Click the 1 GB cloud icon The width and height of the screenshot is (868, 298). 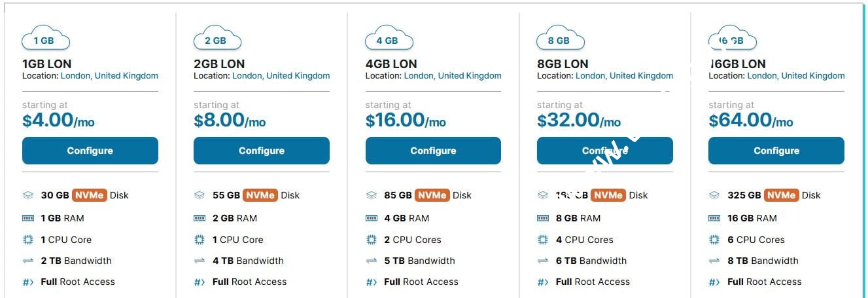click(x=45, y=39)
